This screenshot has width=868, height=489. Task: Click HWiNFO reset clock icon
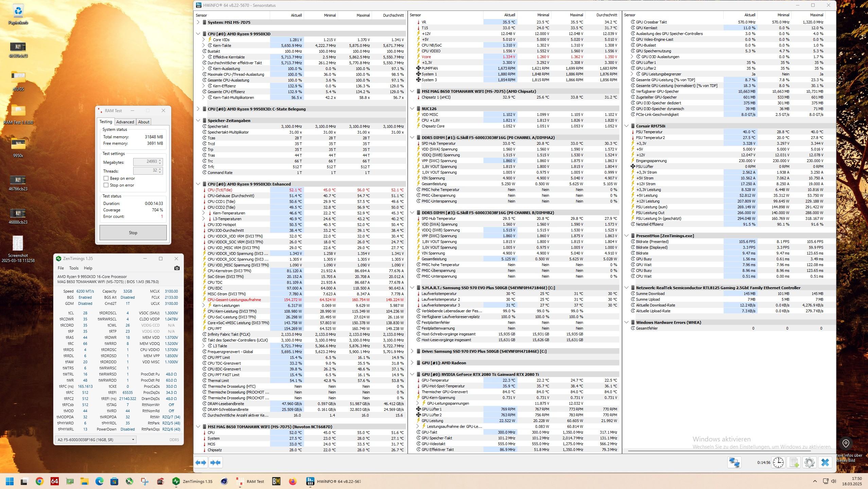(778, 462)
